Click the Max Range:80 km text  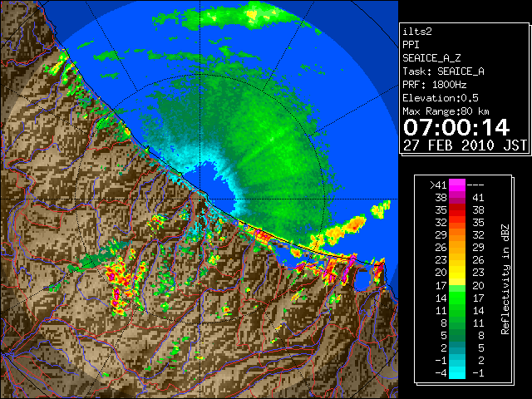click(446, 111)
